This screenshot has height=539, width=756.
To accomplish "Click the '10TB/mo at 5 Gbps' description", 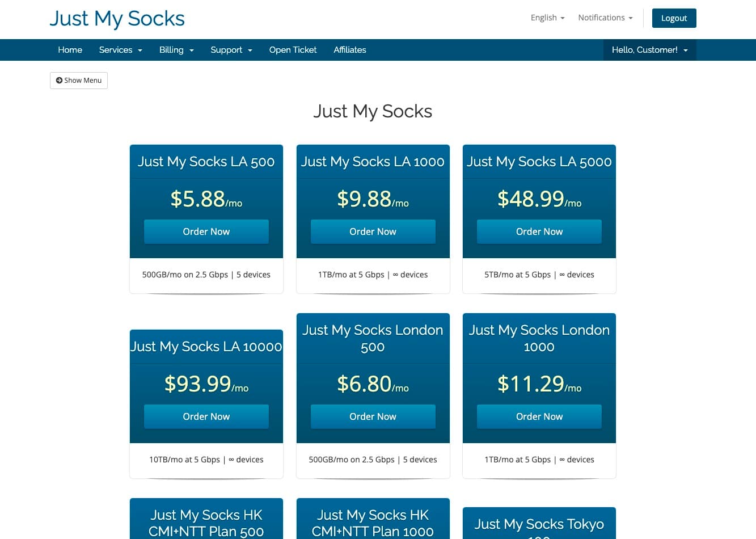I will pyautogui.click(x=184, y=460).
